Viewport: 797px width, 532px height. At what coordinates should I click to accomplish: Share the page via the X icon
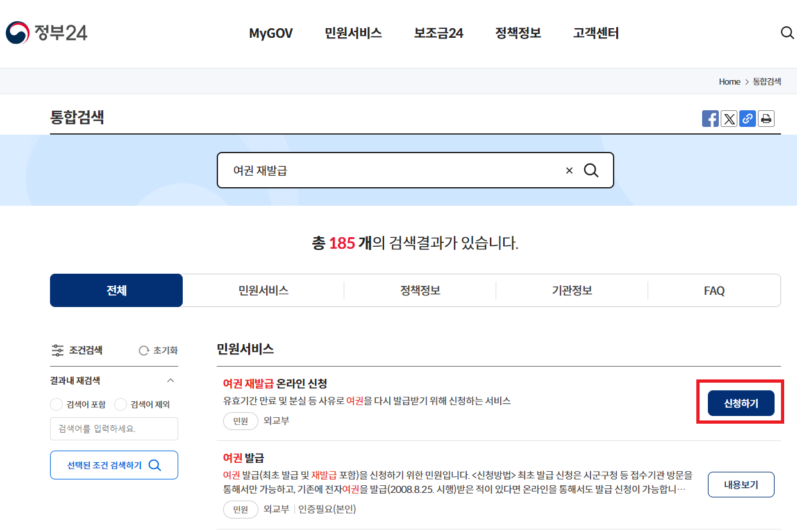(x=728, y=118)
